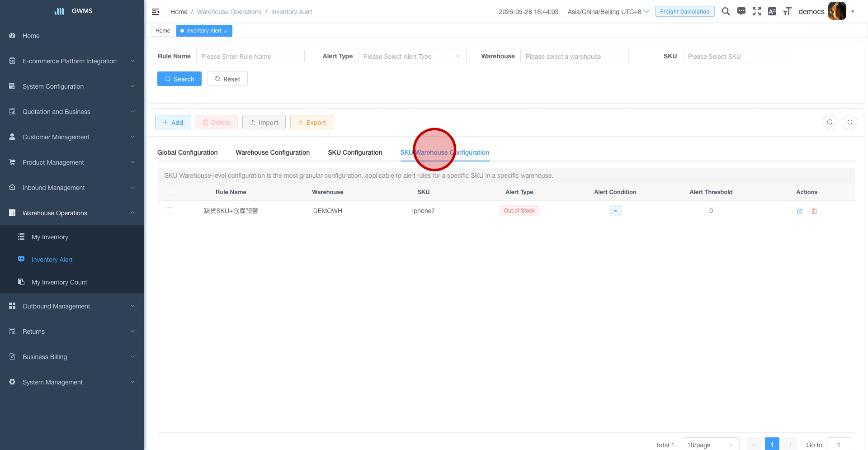Open the Alert Type dropdown
Screen dimensions: 868x450
coord(412,56)
